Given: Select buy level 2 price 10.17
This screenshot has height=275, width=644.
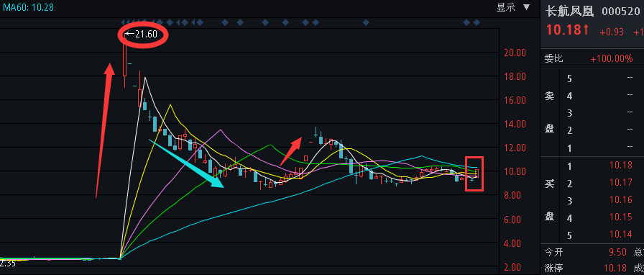Looking at the screenshot, I should [x=620, y=183].
